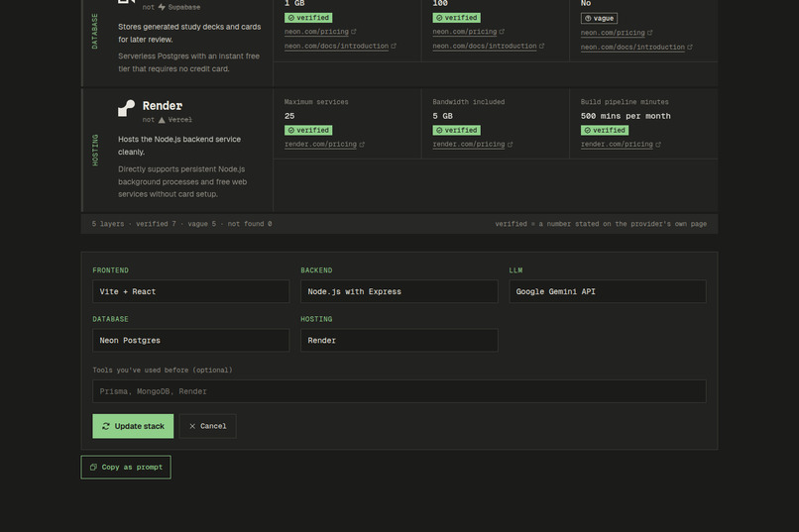
Task: Click verified badge under 100
Action: click(x=457, y=18)
